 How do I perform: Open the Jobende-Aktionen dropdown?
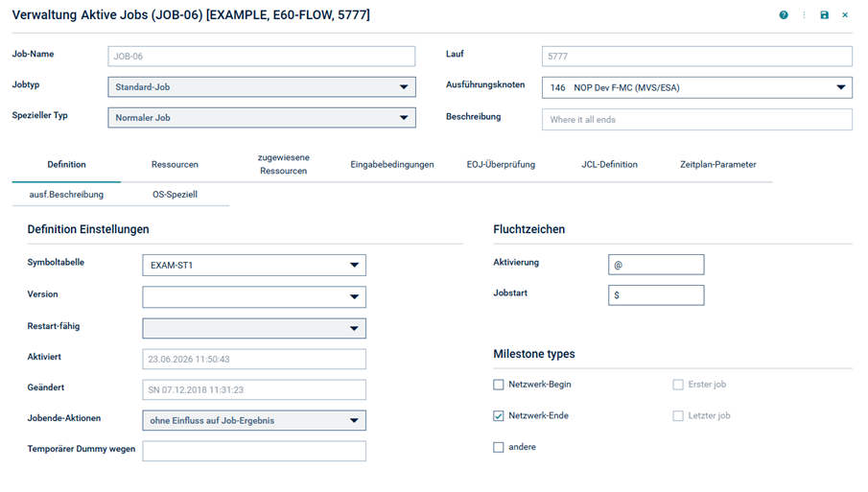pos(254,420)
